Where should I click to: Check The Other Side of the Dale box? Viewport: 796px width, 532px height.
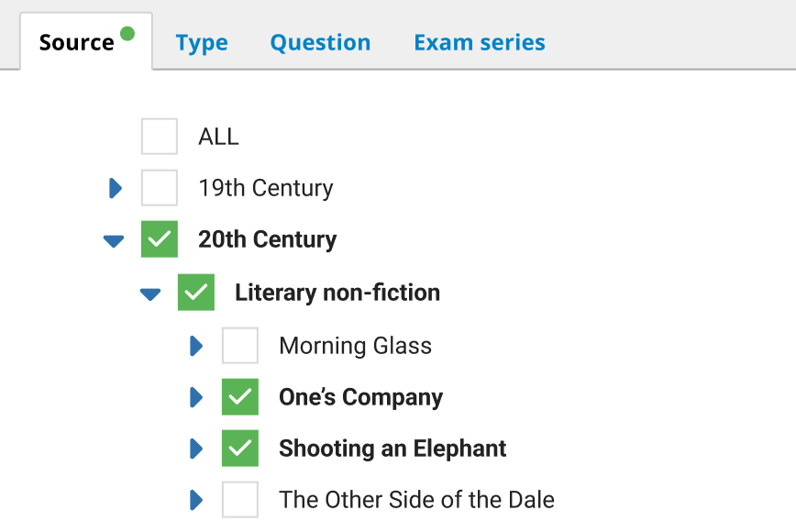pos(240,500)
